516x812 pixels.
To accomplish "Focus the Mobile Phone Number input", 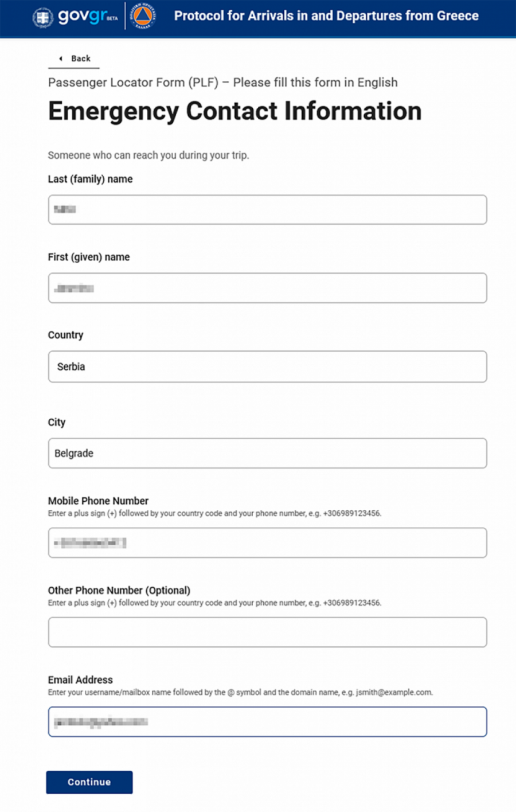I will 267,542.
